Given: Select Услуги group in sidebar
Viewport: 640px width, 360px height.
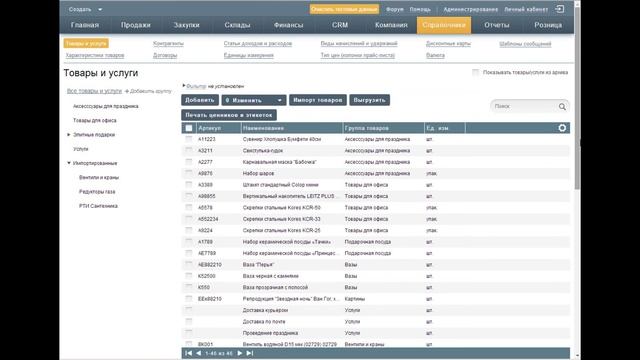Looking at the screenshot, I should point(80,149).
